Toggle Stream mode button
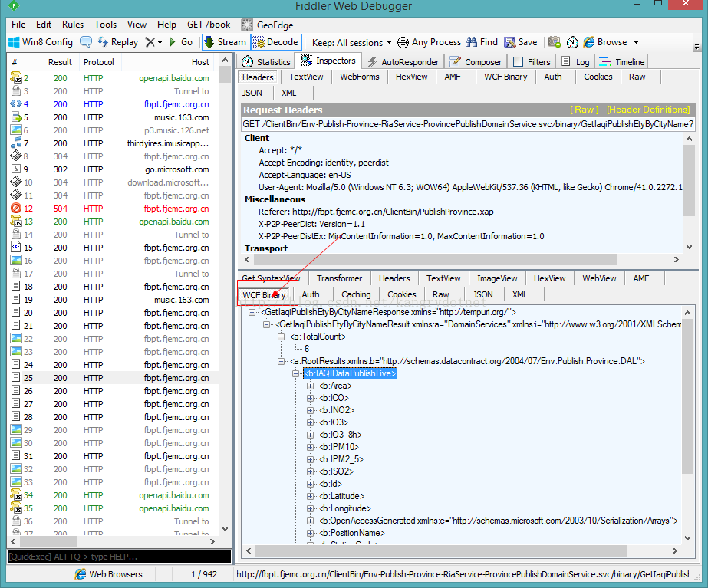708x588 pixels. 226,42
